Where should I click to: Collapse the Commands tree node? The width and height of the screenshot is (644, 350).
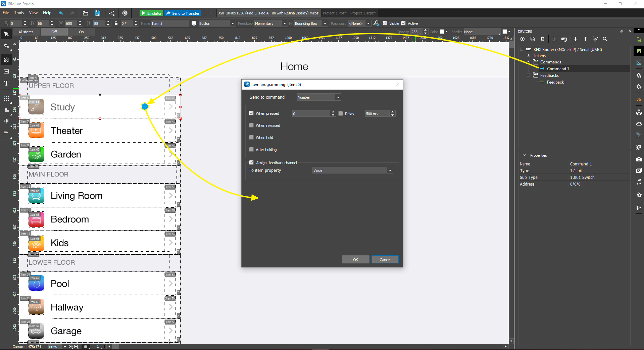[528, 62]
